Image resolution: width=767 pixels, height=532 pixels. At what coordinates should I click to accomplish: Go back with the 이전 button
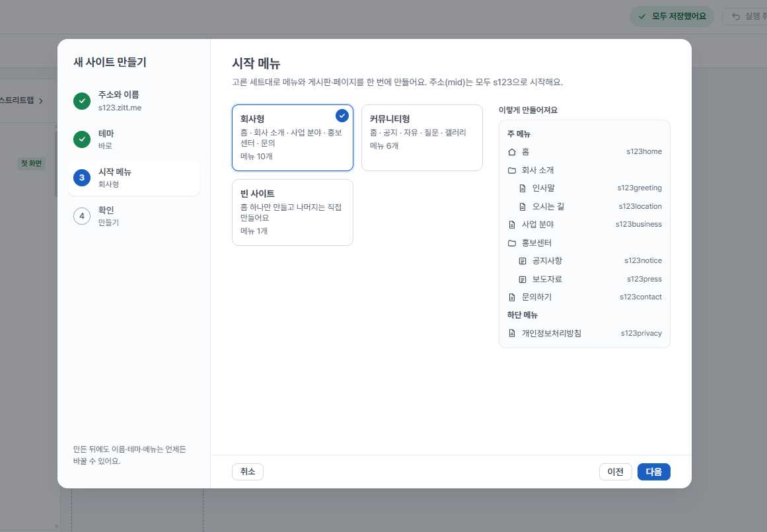(615, 472)
